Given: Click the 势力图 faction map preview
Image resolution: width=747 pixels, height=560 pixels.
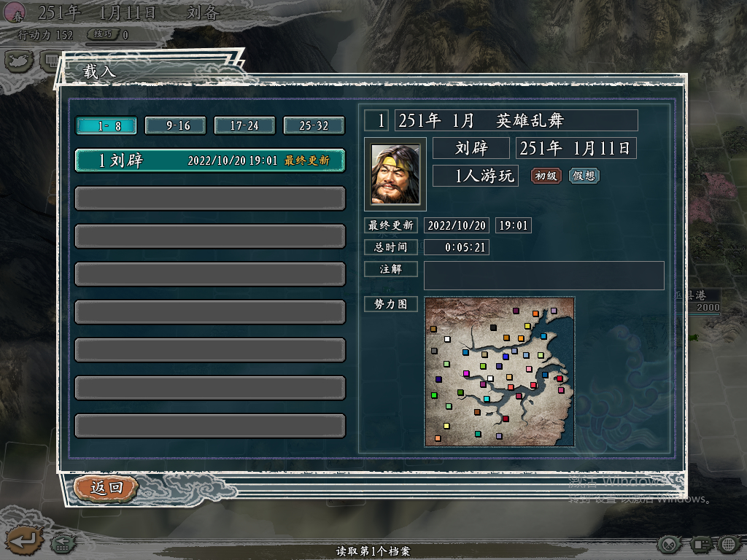Looking at the screenshot, I should tap(499, 372).
